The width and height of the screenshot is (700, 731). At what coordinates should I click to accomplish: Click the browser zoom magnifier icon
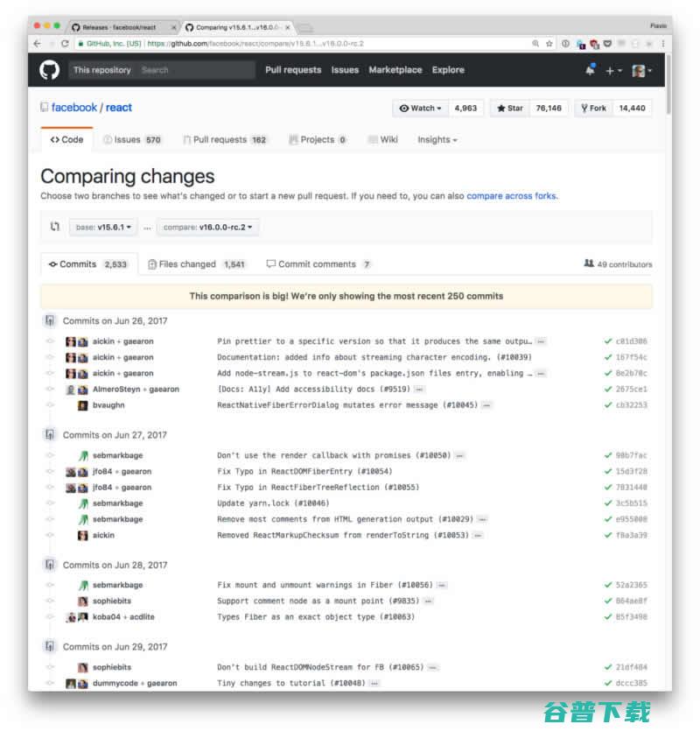point(535,44)
